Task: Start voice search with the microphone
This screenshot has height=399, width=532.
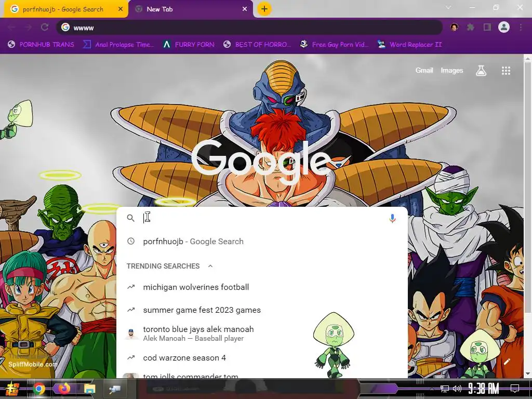Action: (392, 218)
